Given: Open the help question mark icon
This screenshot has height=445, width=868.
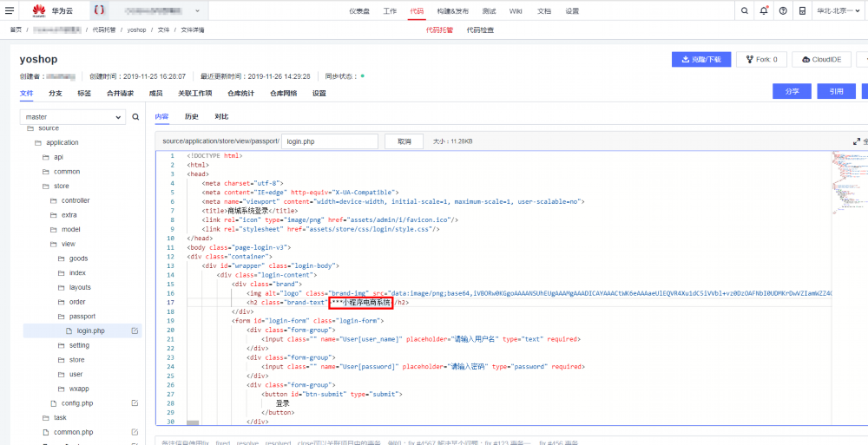Looking at the screenshot, I should click(x=783, y=10).
